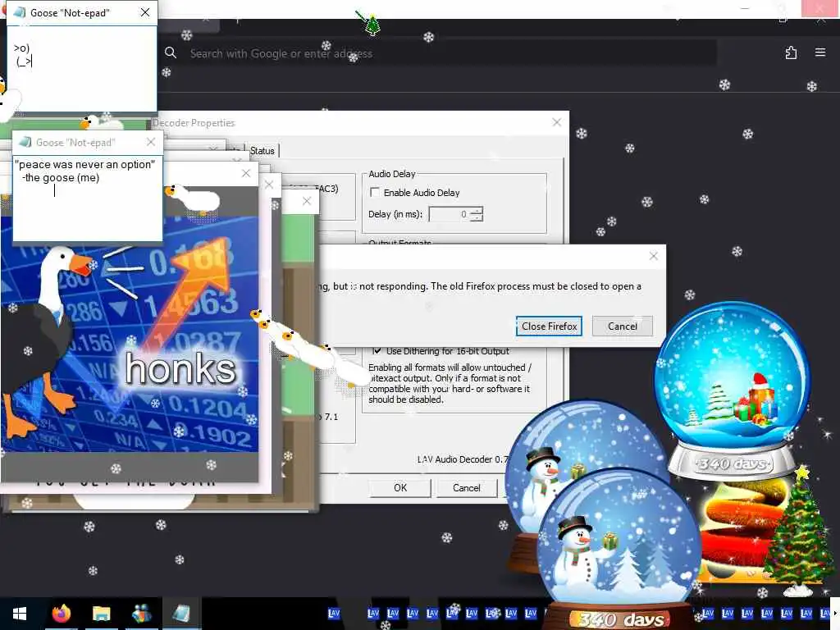Launch Firefox from the taskbar

pyautogui.click(x=61, y=614)
